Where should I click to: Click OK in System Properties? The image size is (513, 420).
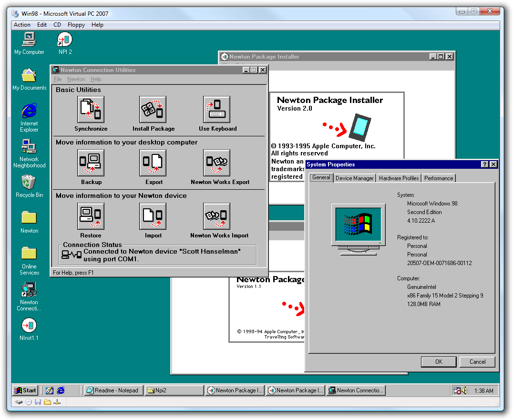(439, 362)
